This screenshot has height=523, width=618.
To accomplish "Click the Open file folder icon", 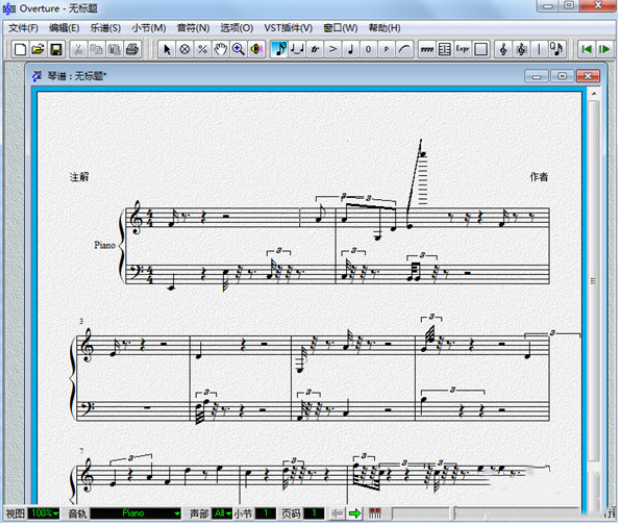I will (38, 48).
